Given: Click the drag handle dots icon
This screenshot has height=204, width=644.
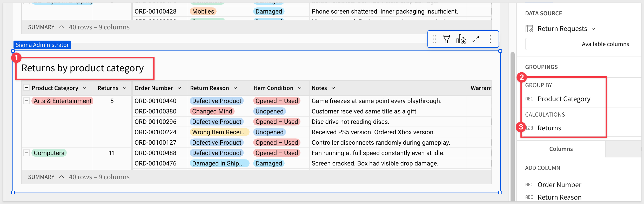Looking at the screenshot, I should click(x=434, y=39).
